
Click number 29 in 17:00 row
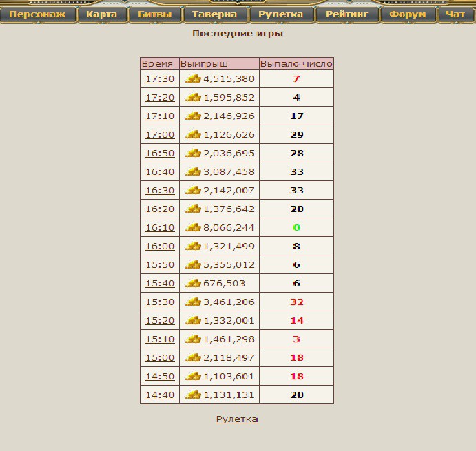point(297,134)
